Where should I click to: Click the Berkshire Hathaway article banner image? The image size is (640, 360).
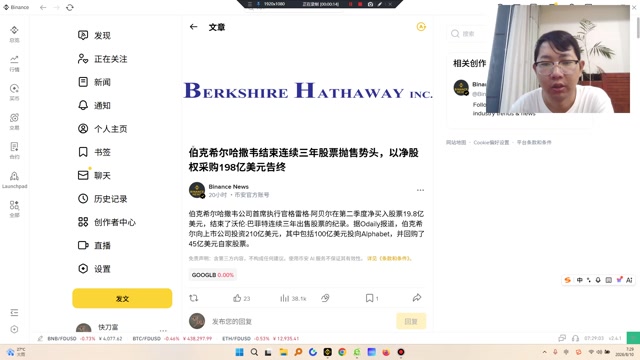(x=308, y=91)
